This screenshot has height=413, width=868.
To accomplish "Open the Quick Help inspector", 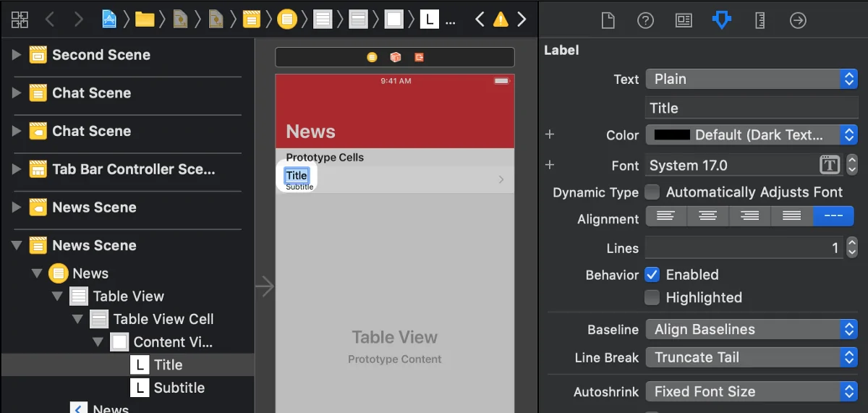I will coord(645,20).
